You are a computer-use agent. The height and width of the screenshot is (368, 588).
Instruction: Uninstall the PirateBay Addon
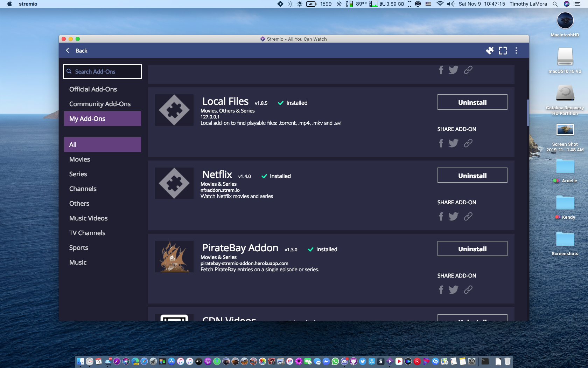[x=472, y=248]
